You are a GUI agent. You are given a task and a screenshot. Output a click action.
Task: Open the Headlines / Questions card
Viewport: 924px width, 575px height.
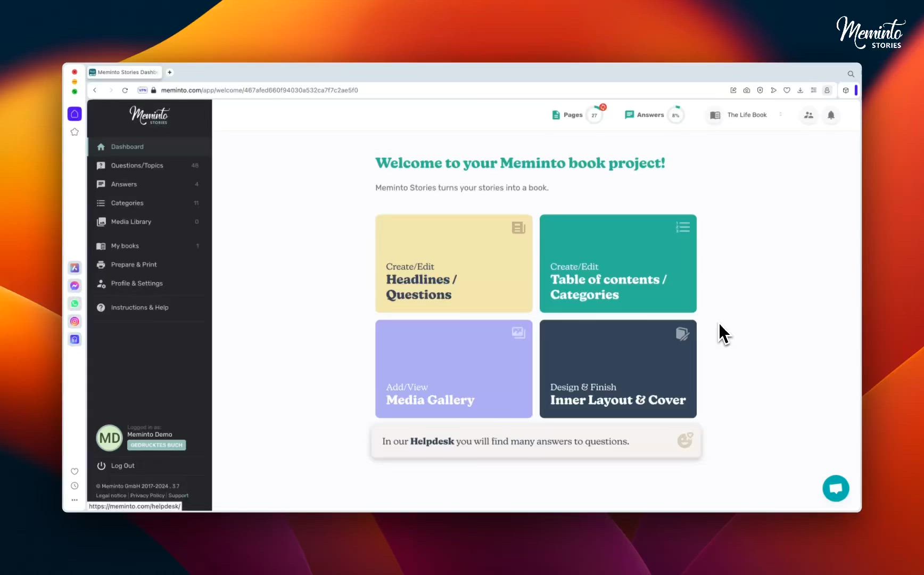click(x=454, y=264)
